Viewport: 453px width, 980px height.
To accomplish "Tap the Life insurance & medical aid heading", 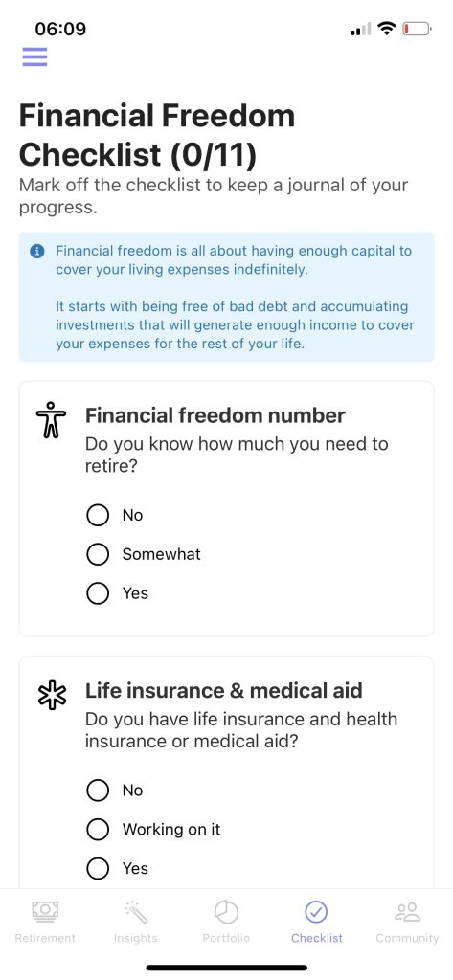I will [224, 691].
